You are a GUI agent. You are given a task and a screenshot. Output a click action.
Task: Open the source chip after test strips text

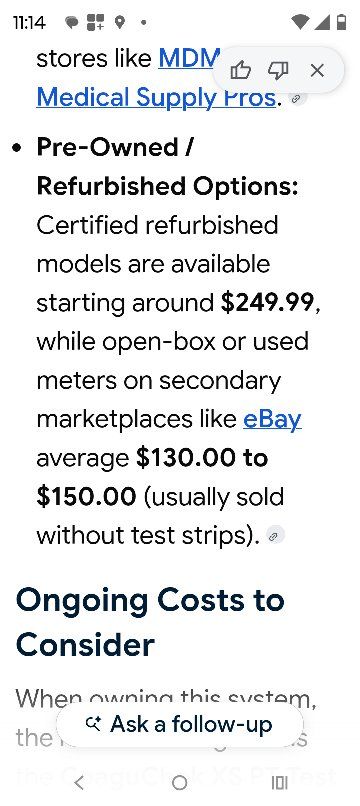pyautogui.click(x=276, y=536)
